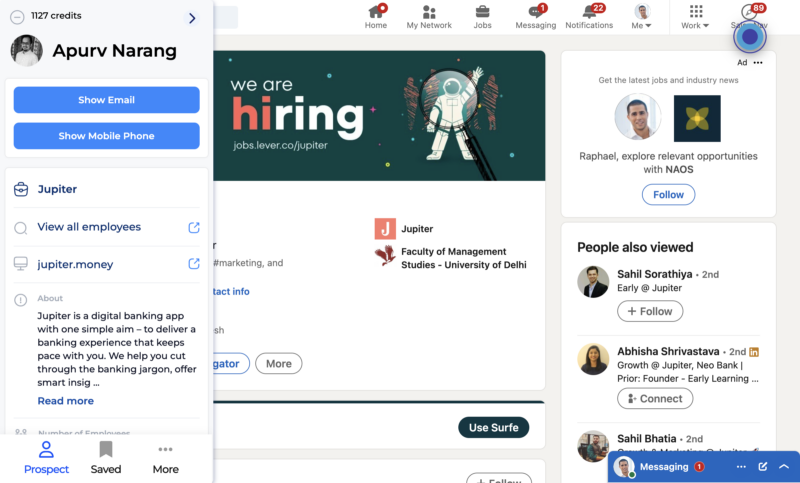Click the University of Delhi logo
The height and width of the screenshot is (483, 800).
[x=385, y=256]
